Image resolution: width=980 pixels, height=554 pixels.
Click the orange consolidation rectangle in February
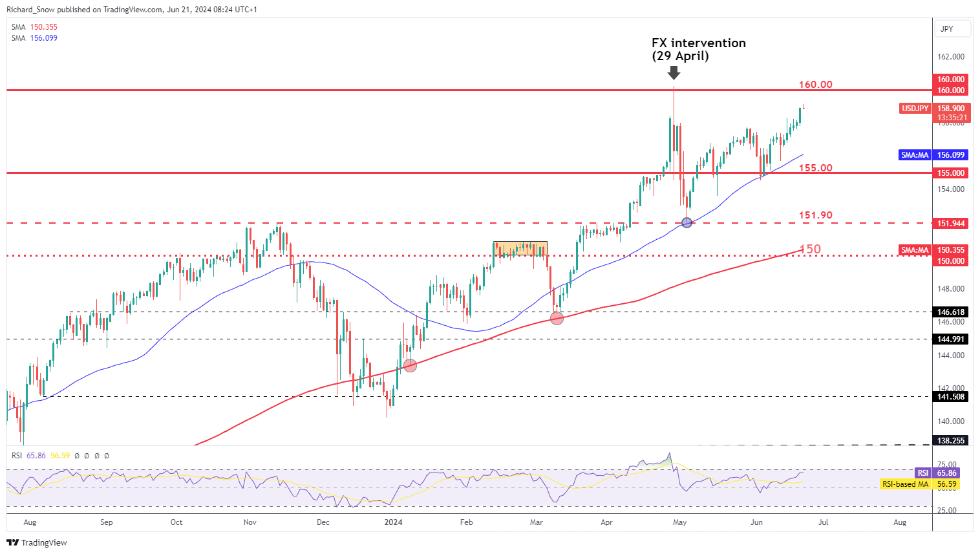[x=520, y=248]
